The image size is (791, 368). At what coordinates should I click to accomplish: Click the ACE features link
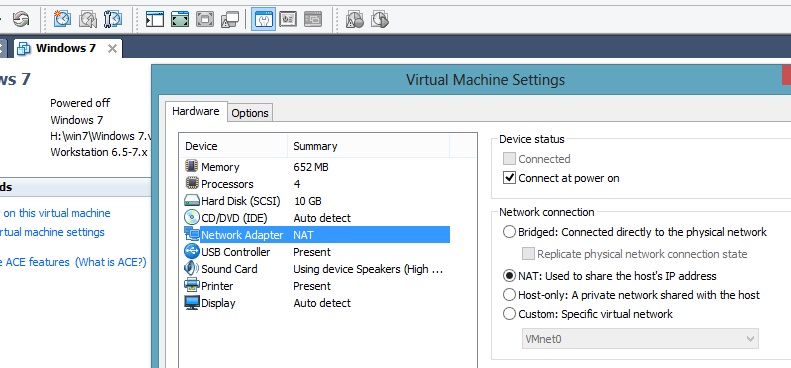point(35,262)
